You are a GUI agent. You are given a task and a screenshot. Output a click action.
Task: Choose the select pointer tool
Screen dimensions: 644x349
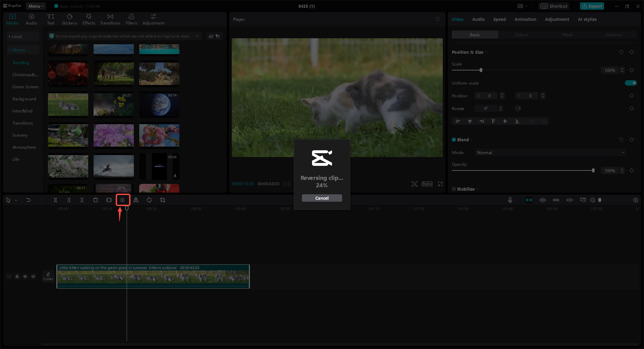(x=8, y=200)
